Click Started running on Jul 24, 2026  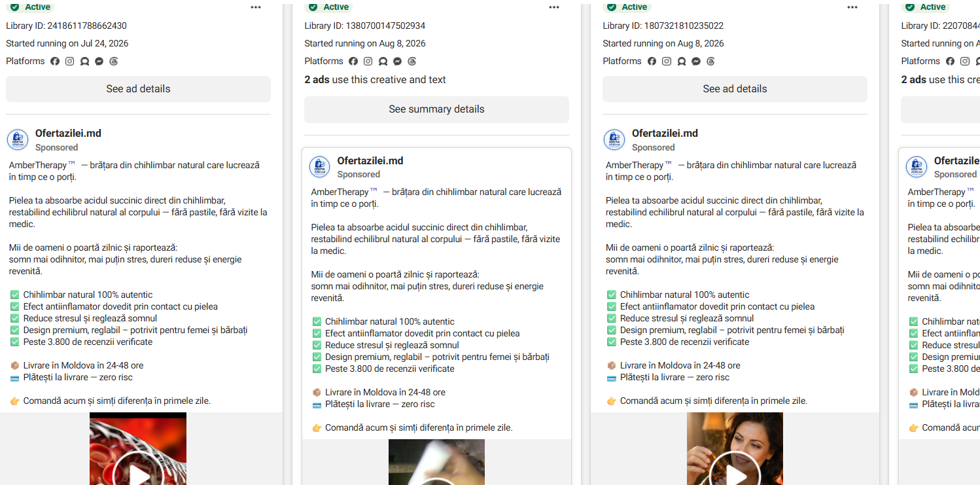pyautogui.click(x=67, y=44)
